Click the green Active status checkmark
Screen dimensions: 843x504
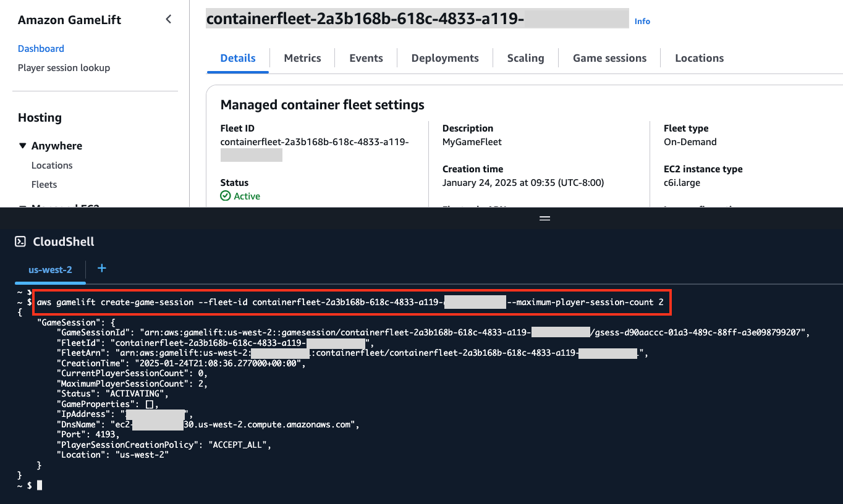pos(225,196)
